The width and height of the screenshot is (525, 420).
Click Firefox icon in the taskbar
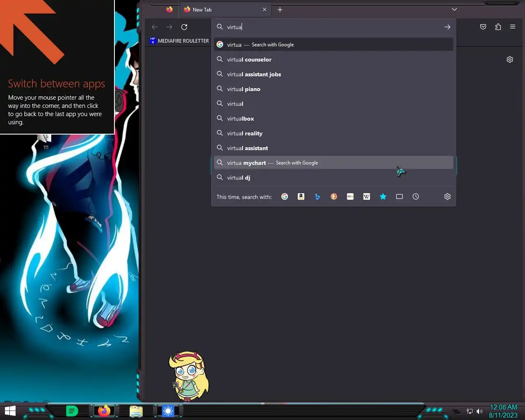click(104, 411)
